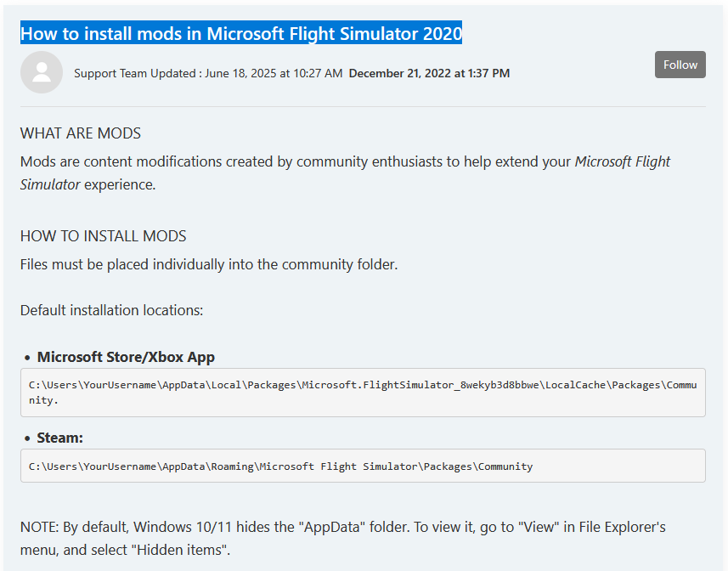This screenshot has height=571, width=728.
Task: Click the 'HOW TO INSTALL MODS' heading
Action: (x=103, y=236)
